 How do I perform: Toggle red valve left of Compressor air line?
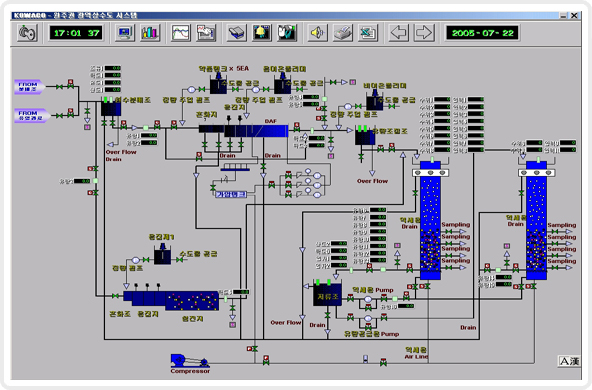pos(266,360)
